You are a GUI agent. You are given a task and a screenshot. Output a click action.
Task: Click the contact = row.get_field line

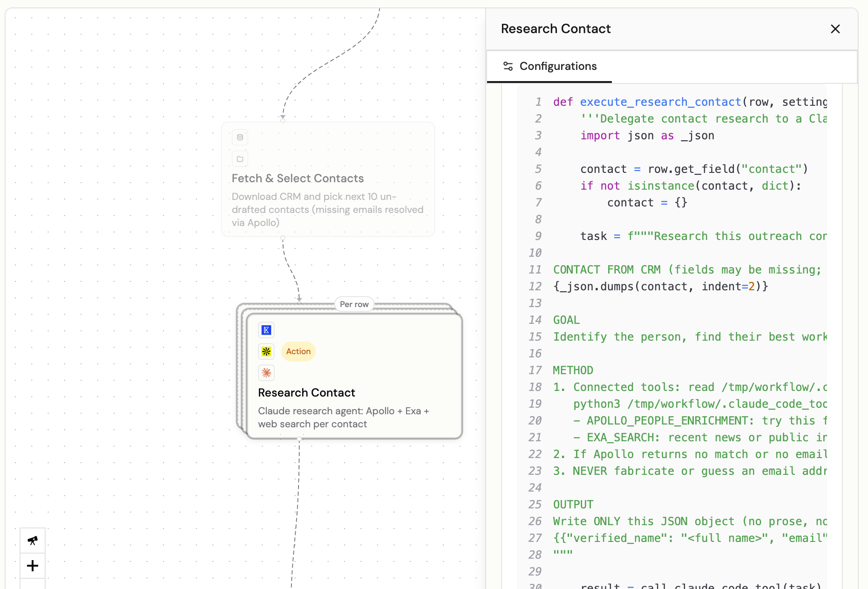click(x=694, y=169)
